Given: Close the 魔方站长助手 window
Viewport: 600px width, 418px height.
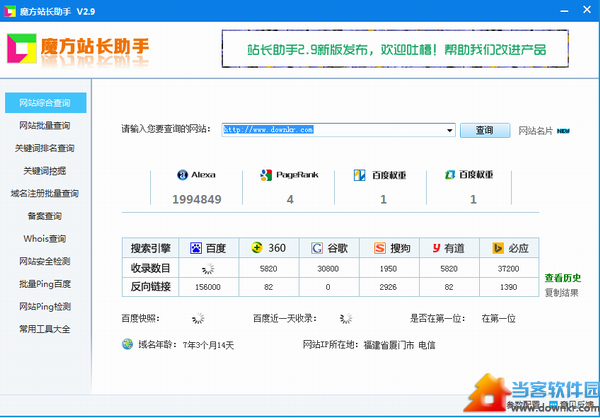Looking at the screenshot, I should (x=587, y=10).
